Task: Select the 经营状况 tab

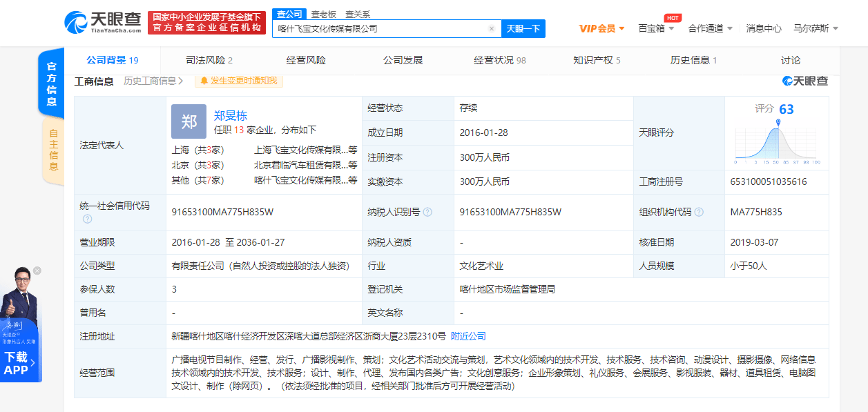Action: 500,60
